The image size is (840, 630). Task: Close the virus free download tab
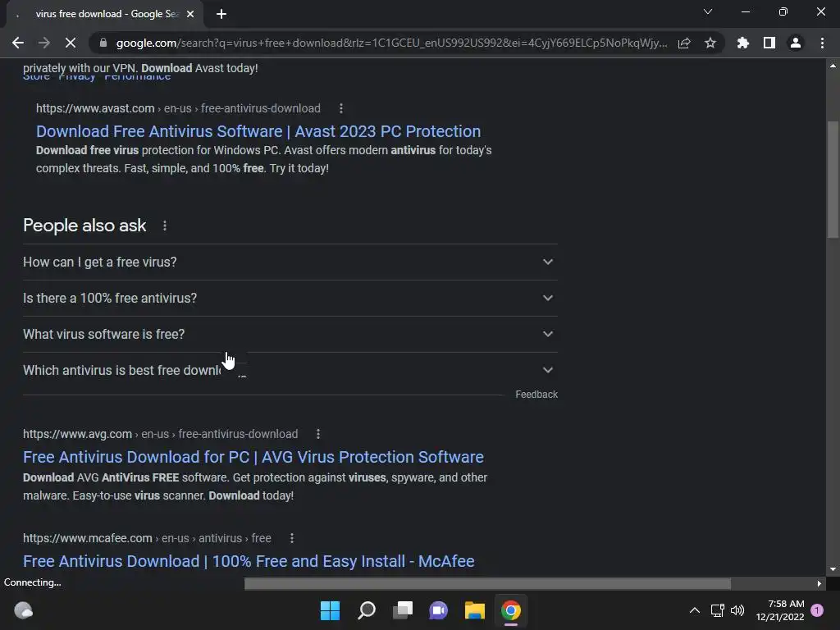tap(190, 14)
